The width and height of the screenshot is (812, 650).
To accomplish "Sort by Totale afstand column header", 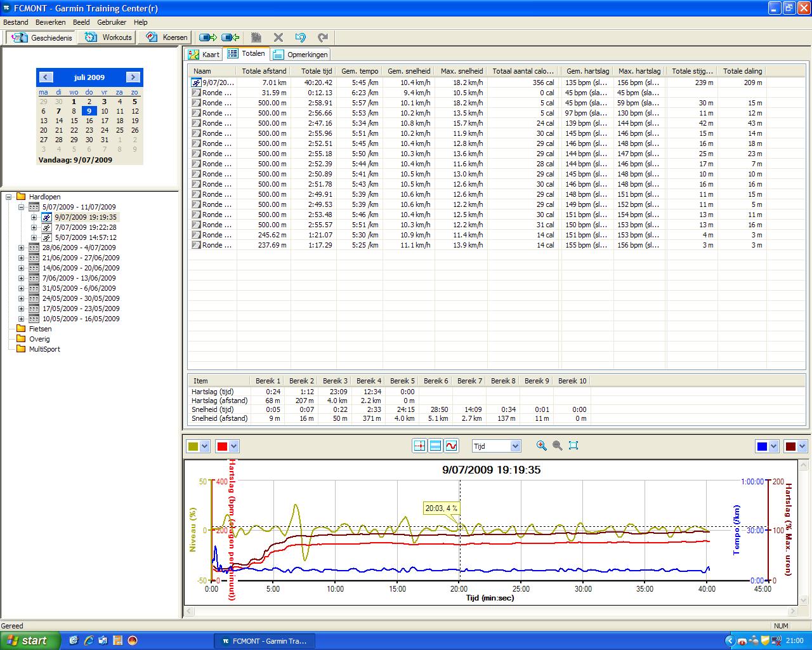I will click(264, 71).
